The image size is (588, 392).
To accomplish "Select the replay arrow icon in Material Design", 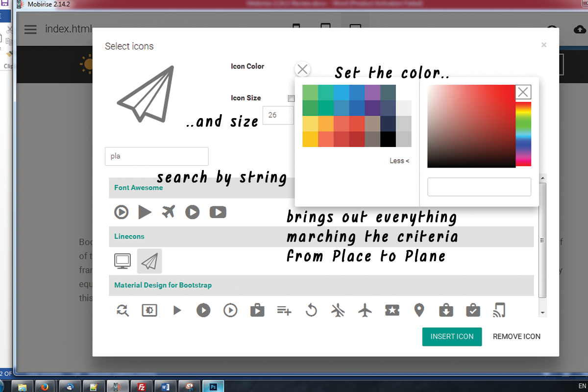I will pyautogui.click(x=311, y=310).
